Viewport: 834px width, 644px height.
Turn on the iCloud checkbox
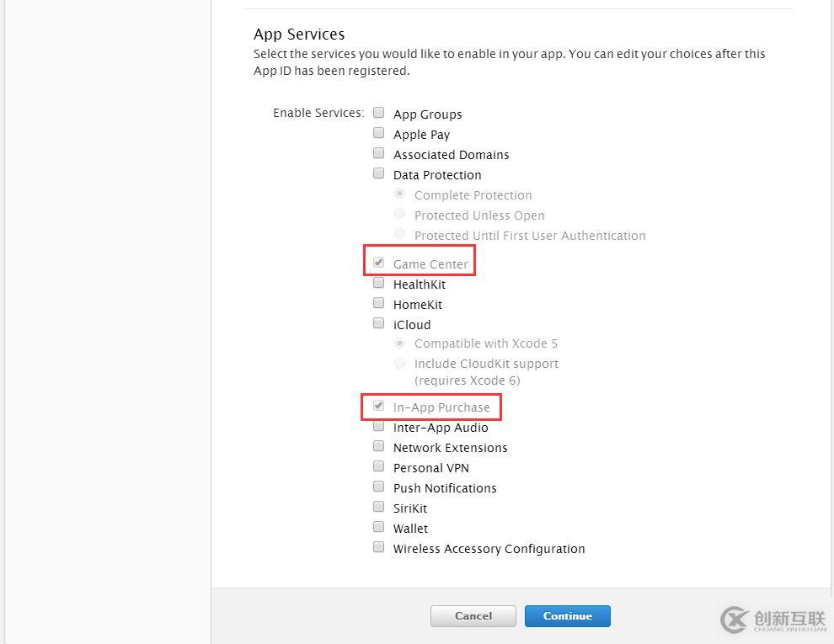379,323
